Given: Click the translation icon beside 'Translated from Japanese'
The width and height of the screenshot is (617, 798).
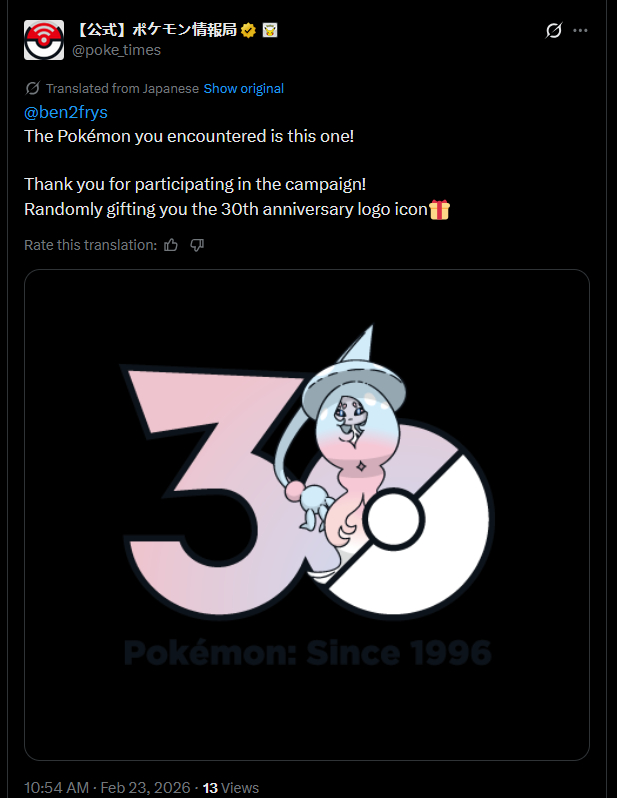Looking at the screenshot, I should tap(32, 88).
